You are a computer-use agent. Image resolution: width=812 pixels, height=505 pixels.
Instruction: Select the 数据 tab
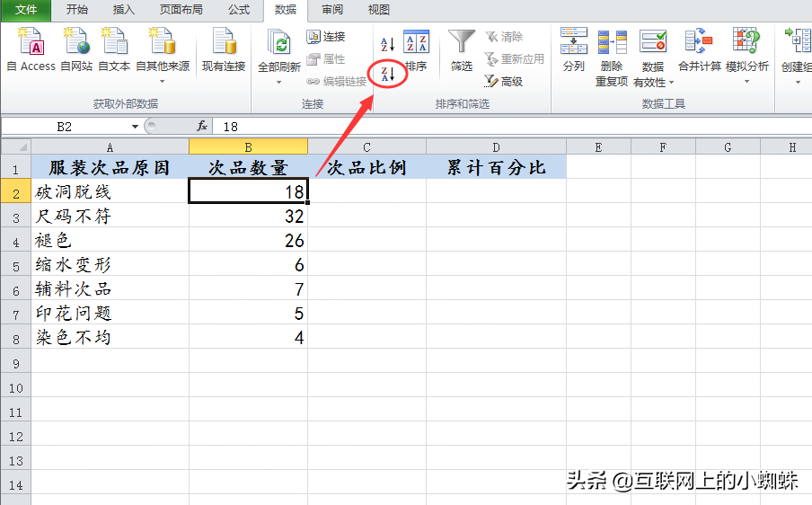point(286,10)
